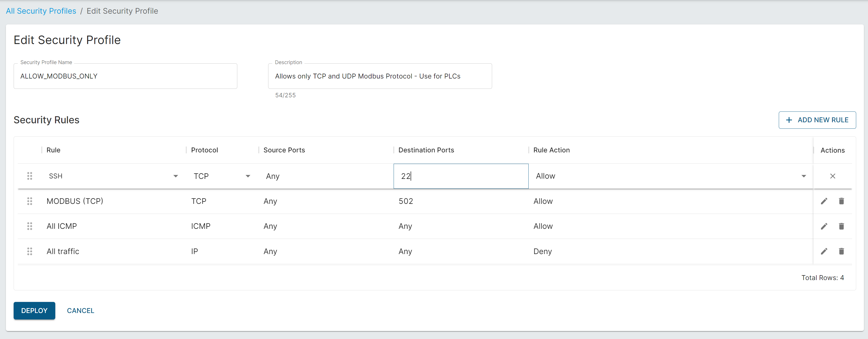Delete the All traffic deny rule
Viewport: 868px width, 339px height.
pyautogui.click(x=841, y=251)
